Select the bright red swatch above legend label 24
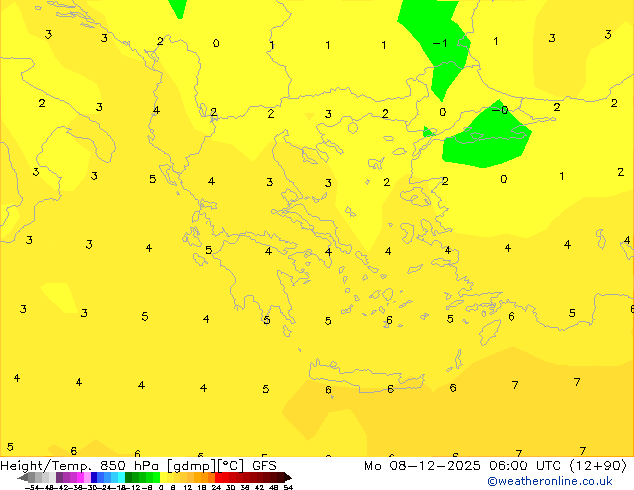This screenshot has width=634, height=490. [218, 477]
